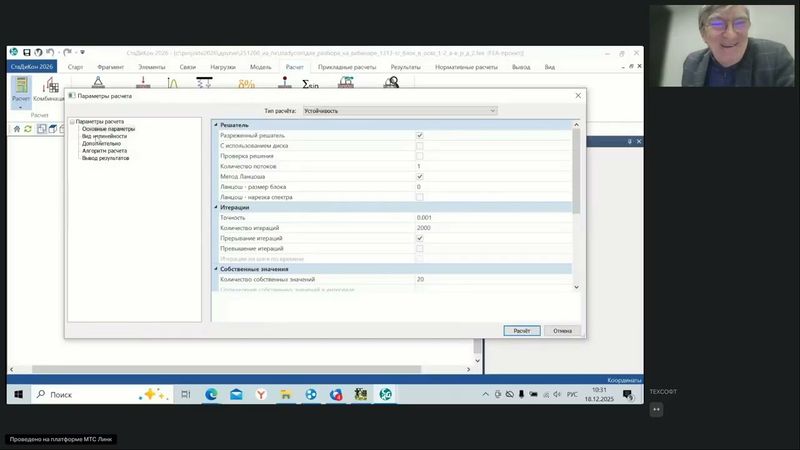Click the Отмена button

pyautogui.click(x=562, y=330)
